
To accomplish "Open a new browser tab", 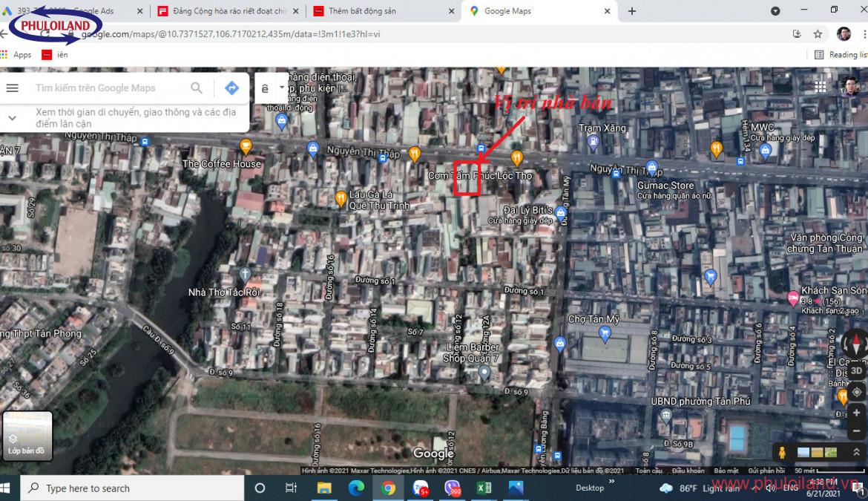I will point(632,11).
